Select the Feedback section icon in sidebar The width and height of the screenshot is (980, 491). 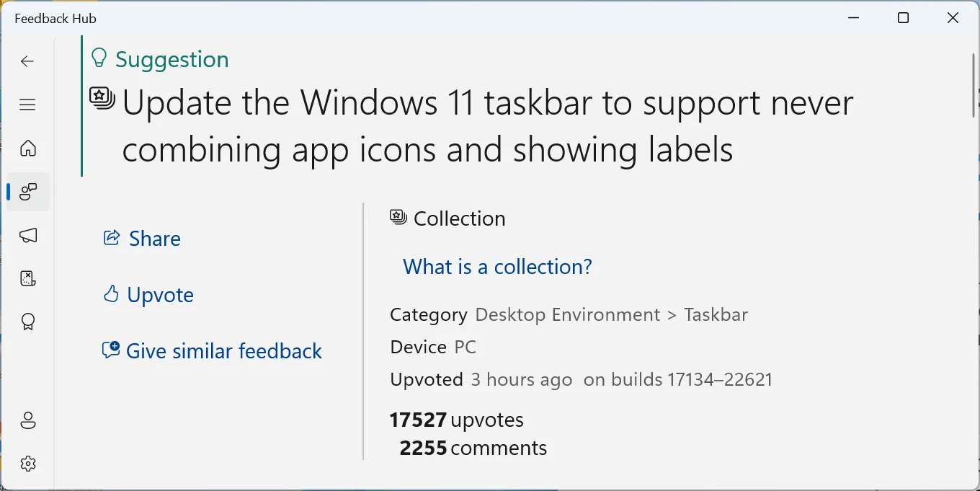click(x=27, y=192)
